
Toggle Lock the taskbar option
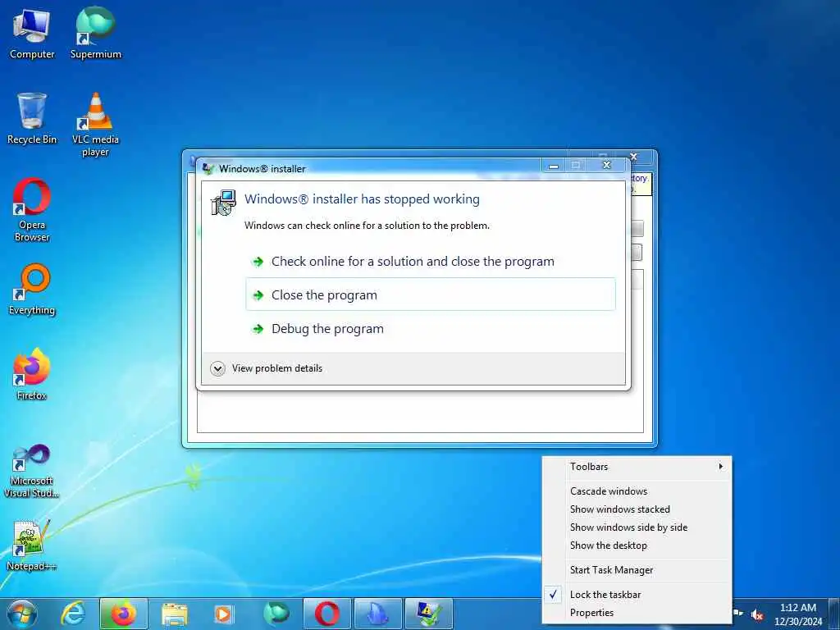click(637, 595)
